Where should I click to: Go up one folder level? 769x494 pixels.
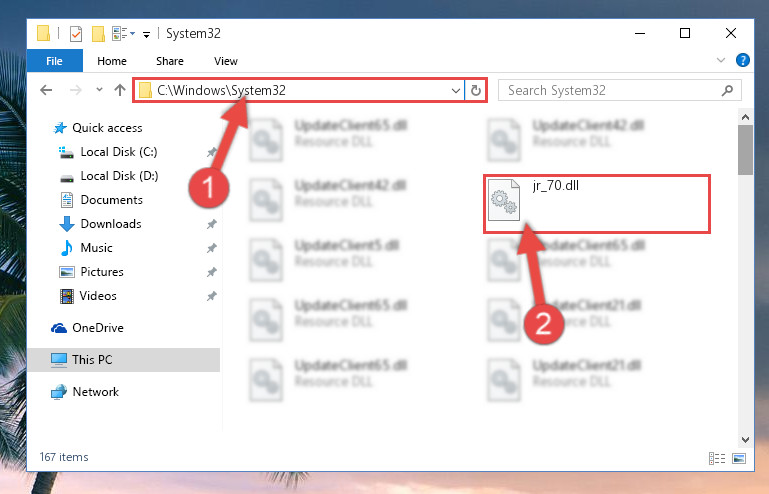(x=120, y=90)
